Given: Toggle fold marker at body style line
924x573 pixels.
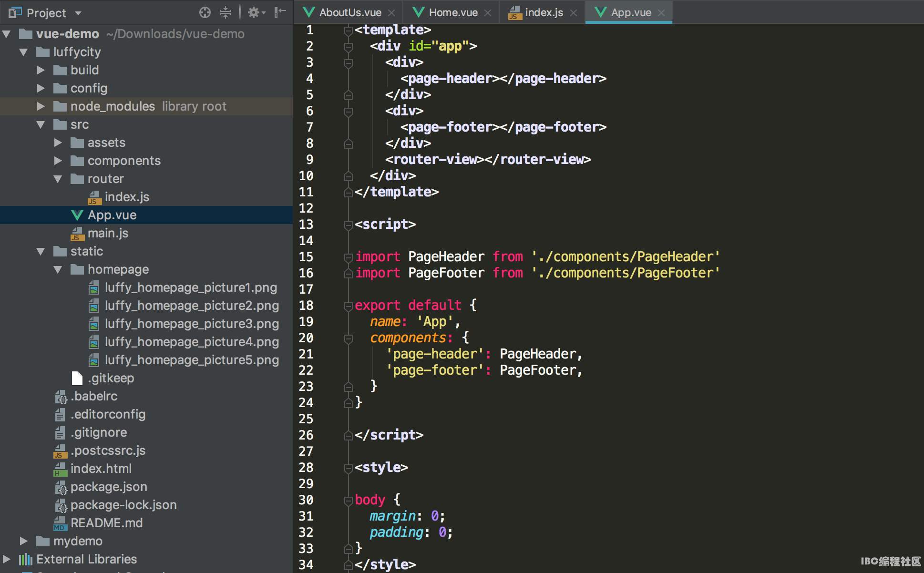Looking at the screenshot, I should (349, 501).
